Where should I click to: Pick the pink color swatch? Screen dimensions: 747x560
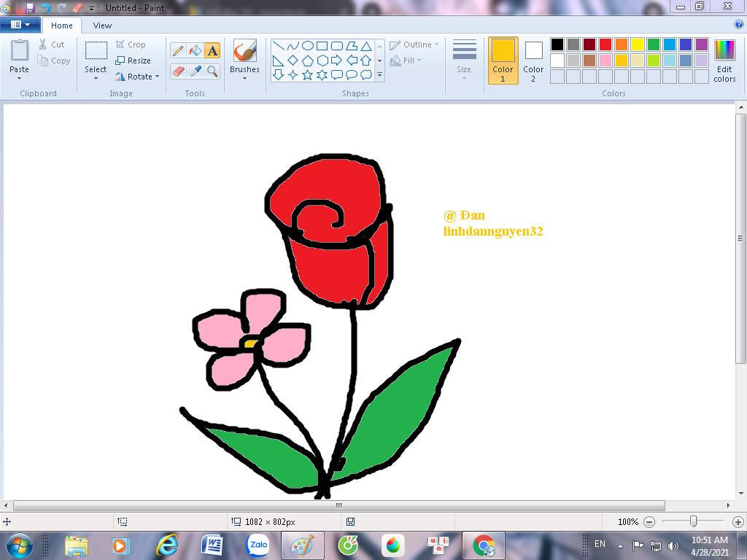click(605, 61)
